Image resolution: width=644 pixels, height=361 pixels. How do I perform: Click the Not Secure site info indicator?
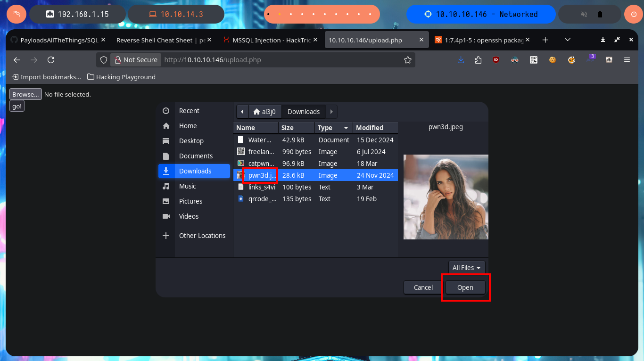(x=135, y=60)
